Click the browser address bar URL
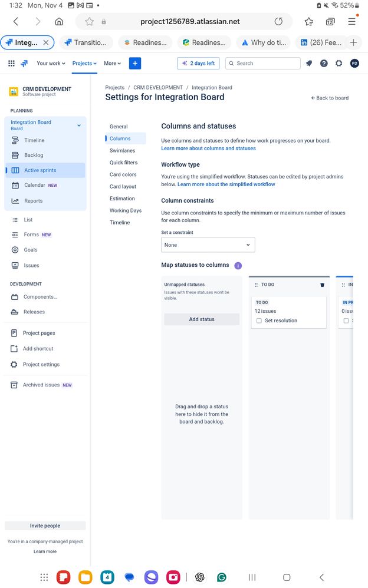This screenshot has width=368, height=588. coord(190,22)
